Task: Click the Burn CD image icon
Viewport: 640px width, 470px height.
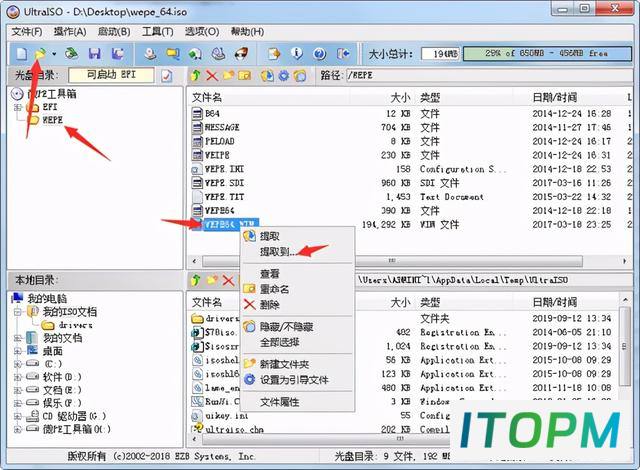Action: [x=241, y=53]
